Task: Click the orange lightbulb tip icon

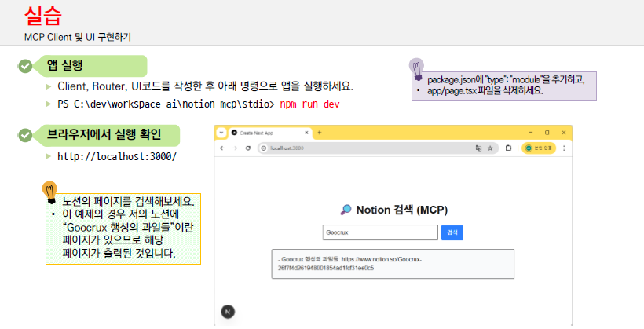Action: click(x=49, y=192)
